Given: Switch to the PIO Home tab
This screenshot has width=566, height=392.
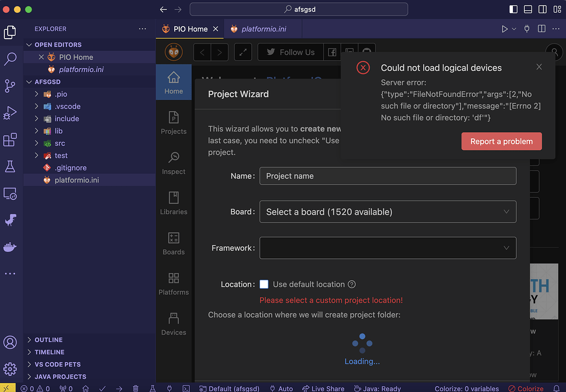Looking at the screenshot, I should pos(190,29).
